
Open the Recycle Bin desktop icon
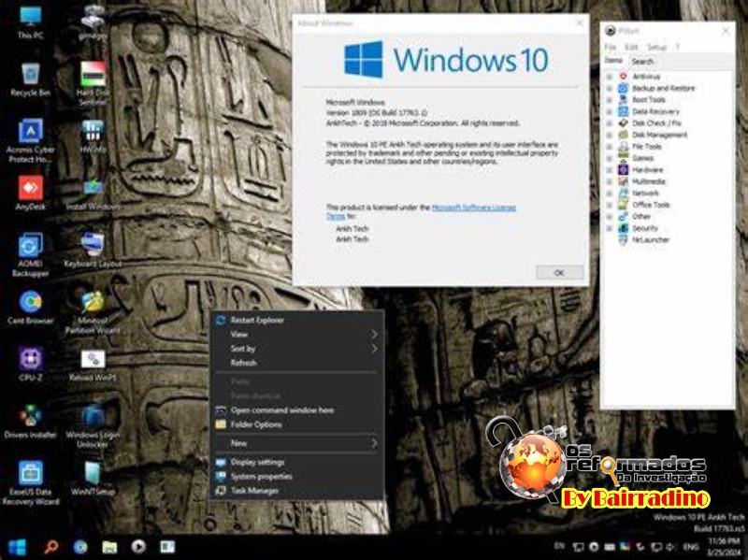click(x=31, y=79)
